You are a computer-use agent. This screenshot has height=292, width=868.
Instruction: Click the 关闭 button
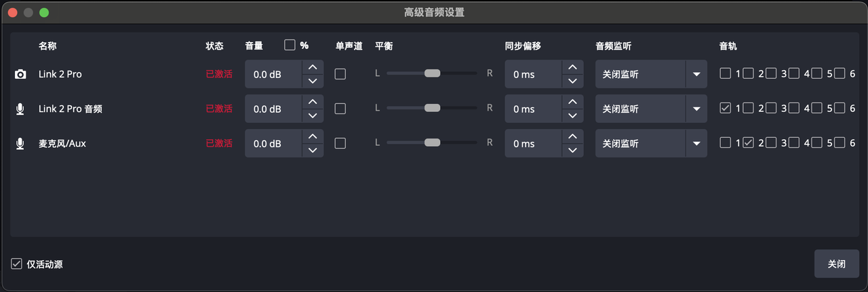836,264
